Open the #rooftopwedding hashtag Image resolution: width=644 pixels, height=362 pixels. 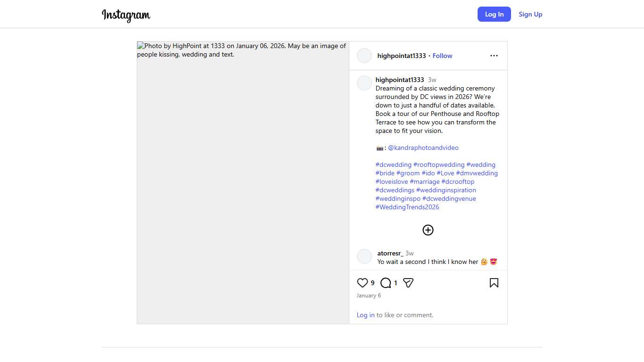[x=438, y=165]
